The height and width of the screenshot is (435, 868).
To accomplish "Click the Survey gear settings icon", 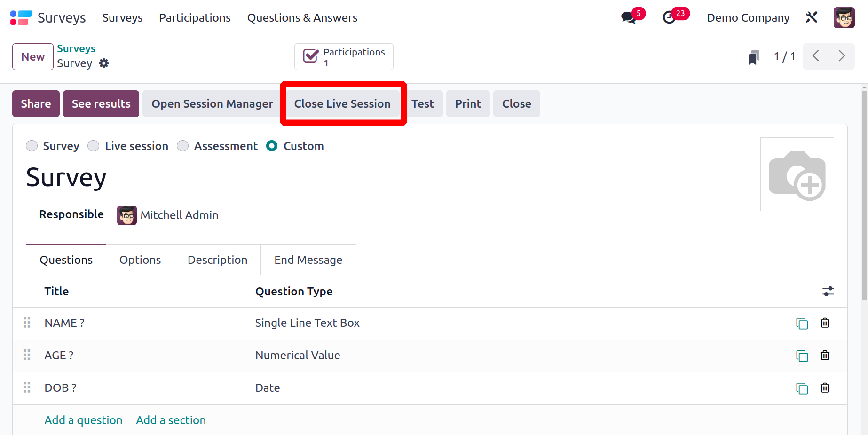I will (104, 63).
